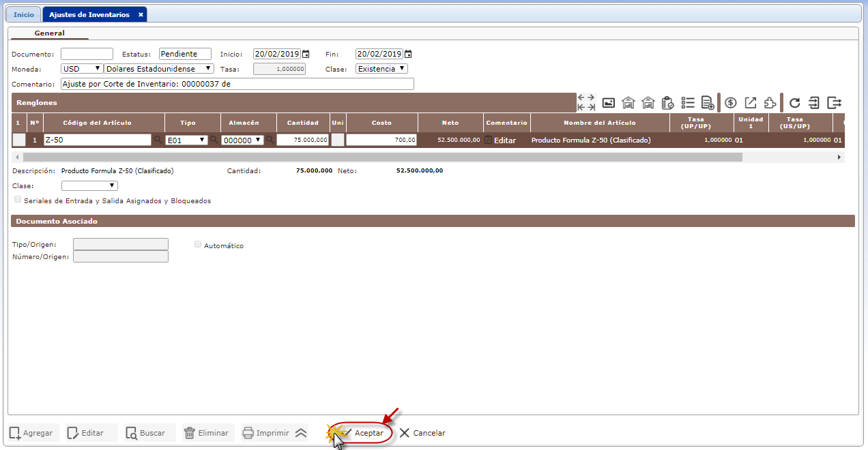This screenshot has height=450, width=868.
Task: Open the Fin date calendar icon
Action: click(408, 54)
